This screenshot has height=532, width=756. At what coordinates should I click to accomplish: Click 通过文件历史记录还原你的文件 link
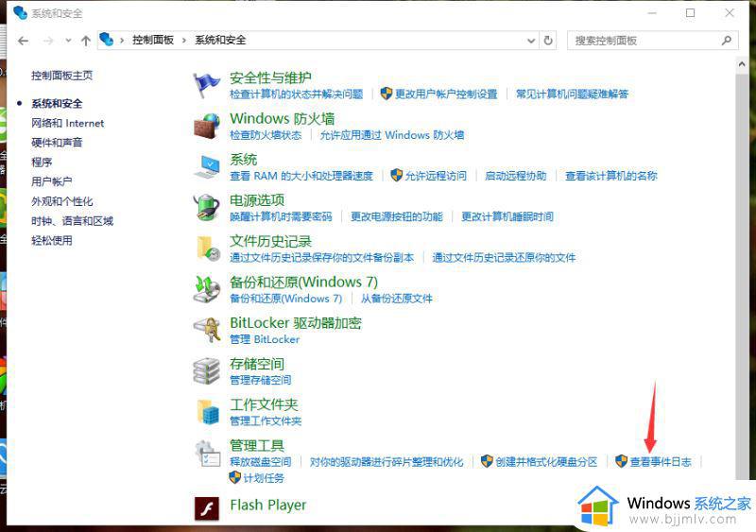coord(504,258)
